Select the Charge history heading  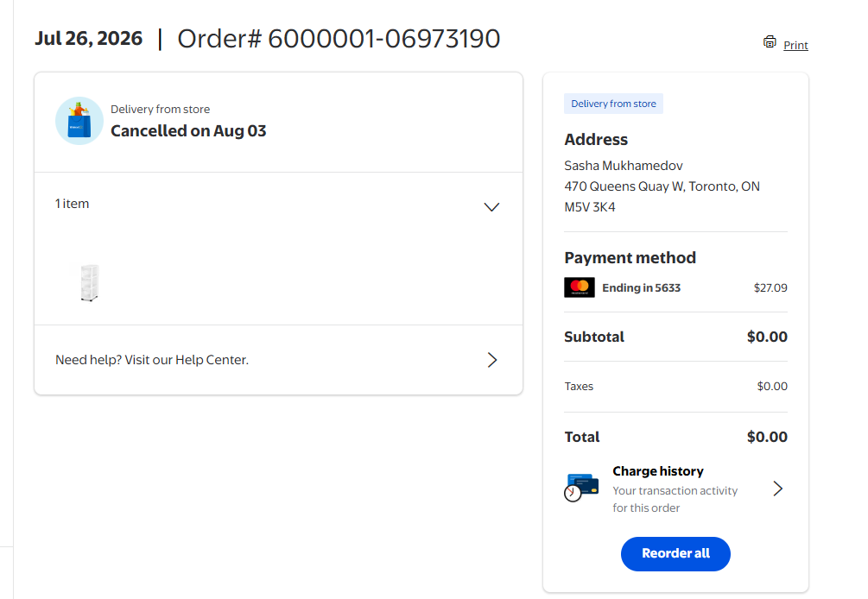tap(657, 471)
